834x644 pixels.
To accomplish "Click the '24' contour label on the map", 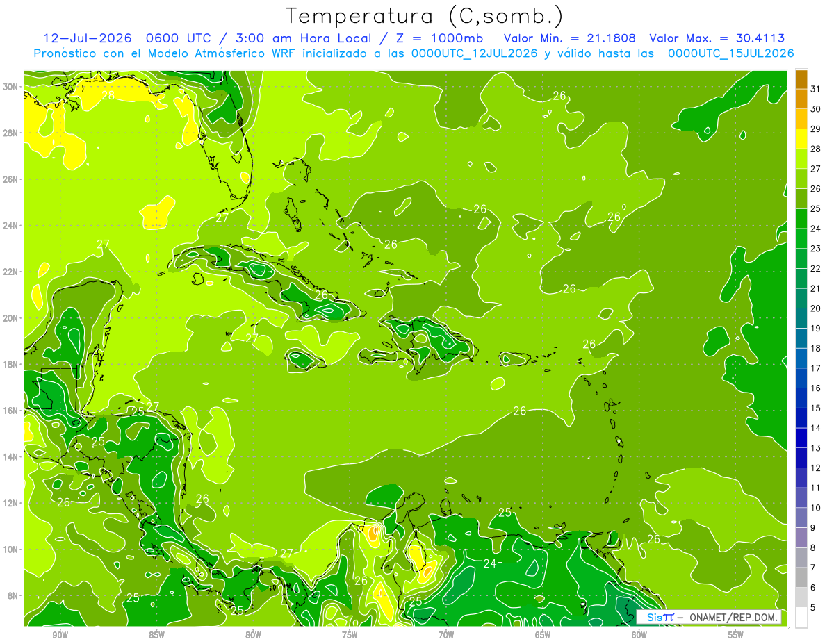I will point(490,563).
